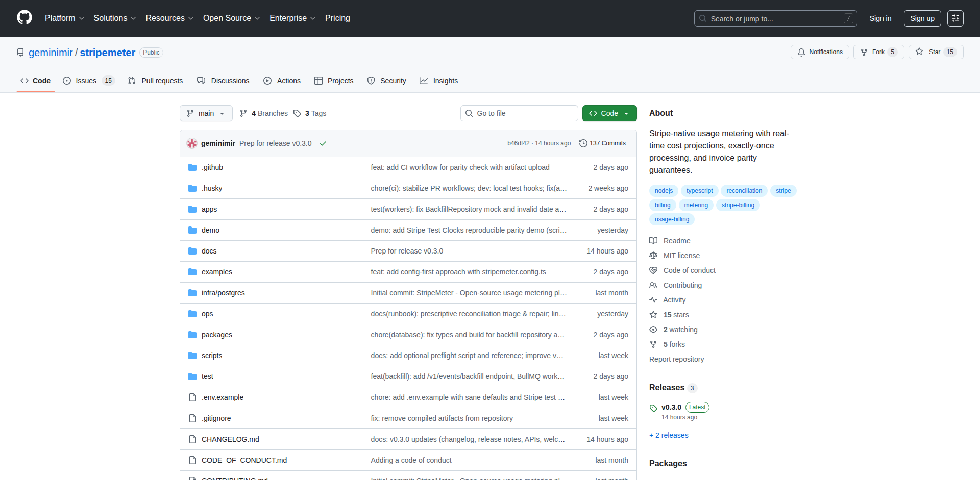980x480 pixels.
Task: Open the infra/postgres folder
Action: point(223,293)
